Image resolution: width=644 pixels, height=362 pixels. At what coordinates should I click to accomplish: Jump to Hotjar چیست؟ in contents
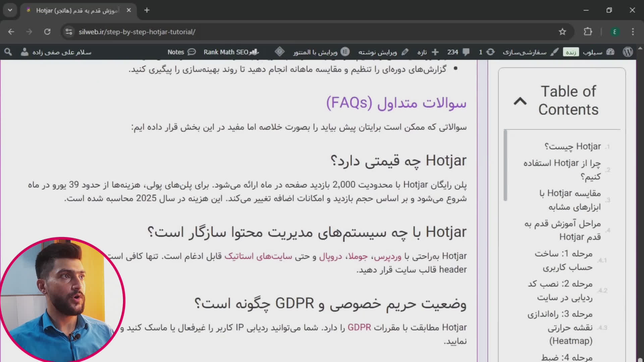(573, 146)
